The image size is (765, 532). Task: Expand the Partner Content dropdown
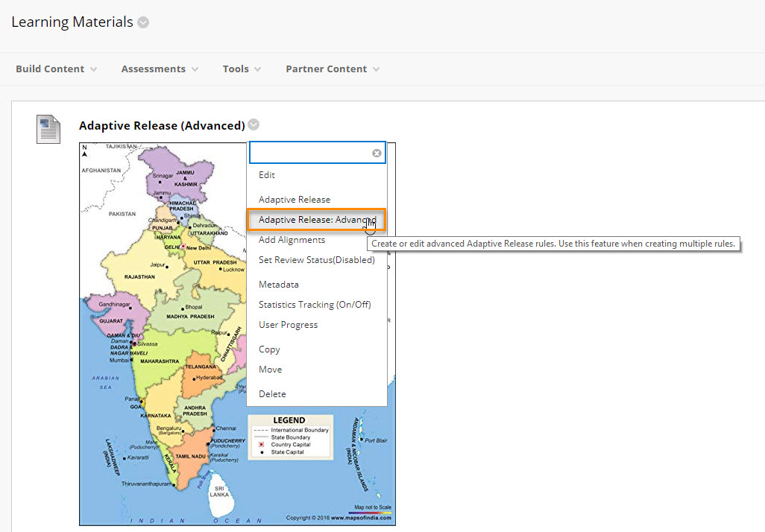click(333, 69)
